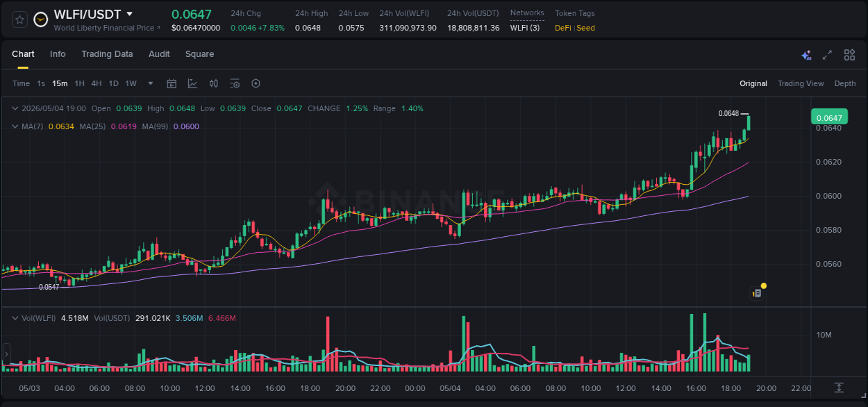
Task: Click the DeFi token tag
Action: tap(562, 28)
